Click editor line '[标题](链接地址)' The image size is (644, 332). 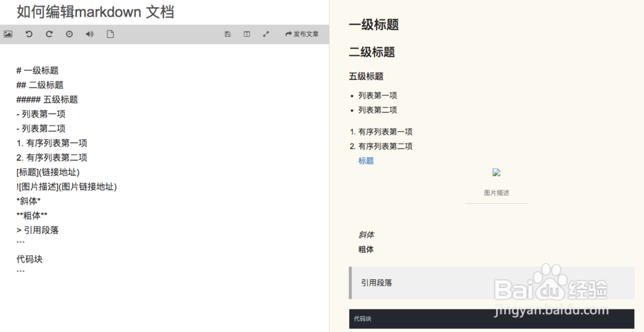coord(48,171)
